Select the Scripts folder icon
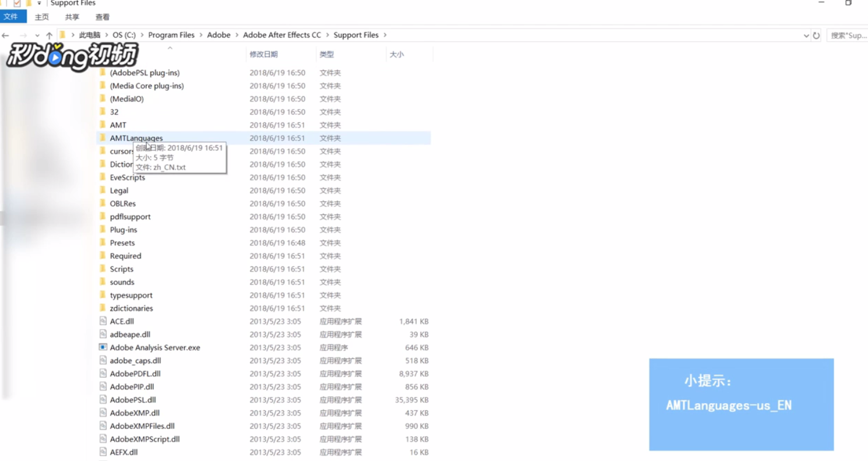Screen dimensions: 868x461 [x=103, y=269]
